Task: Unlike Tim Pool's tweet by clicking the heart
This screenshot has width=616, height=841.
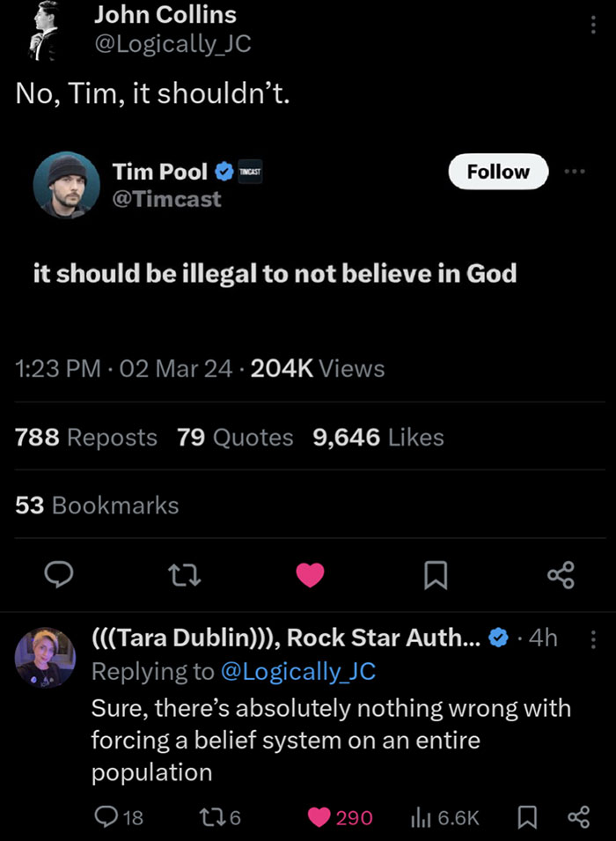Action: tap(310, 575)
